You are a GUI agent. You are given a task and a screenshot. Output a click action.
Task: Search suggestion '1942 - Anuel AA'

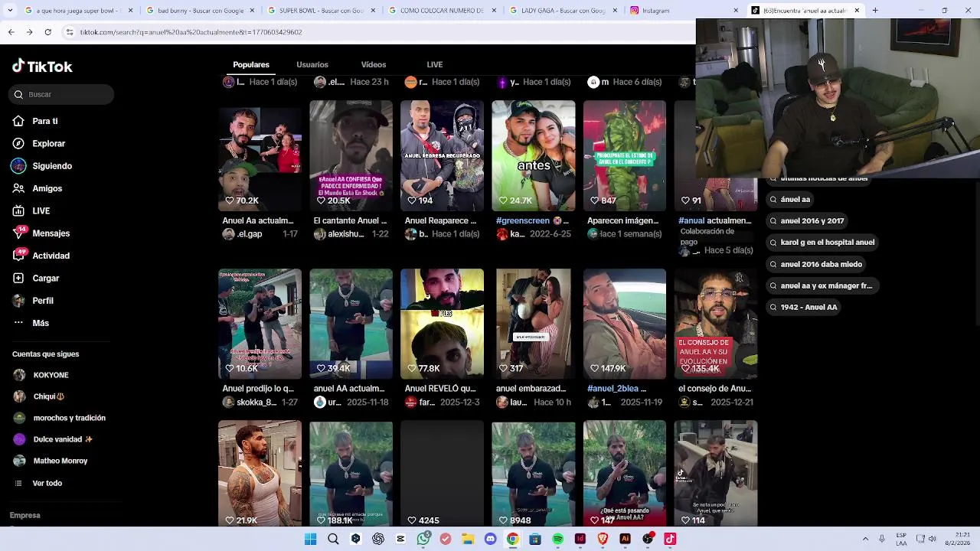[803, 307]
